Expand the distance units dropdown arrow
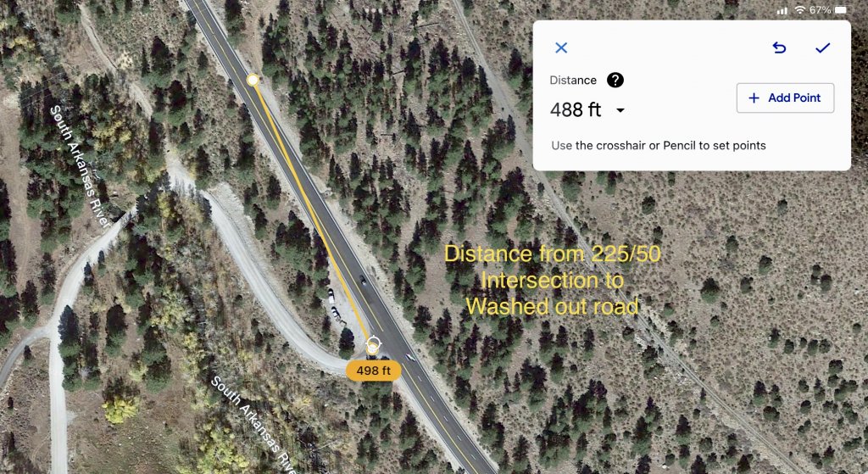The height and width of the screenshot is (474, 868). 620,110
